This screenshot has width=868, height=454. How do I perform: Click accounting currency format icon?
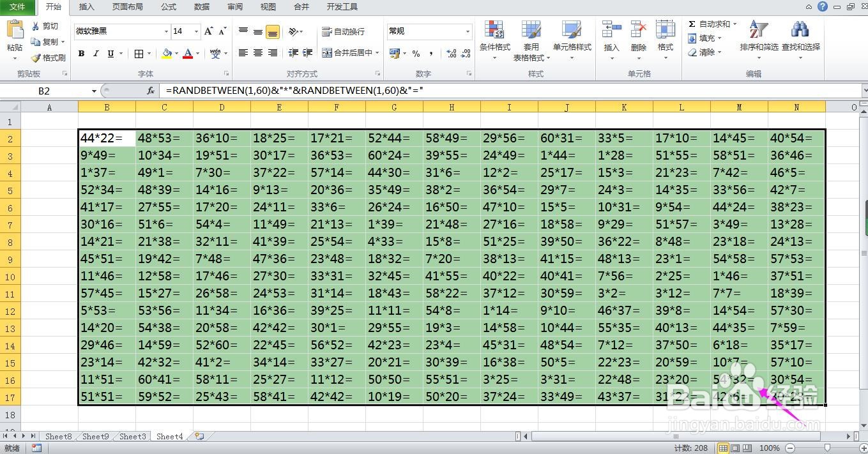(x=395, y=54)
